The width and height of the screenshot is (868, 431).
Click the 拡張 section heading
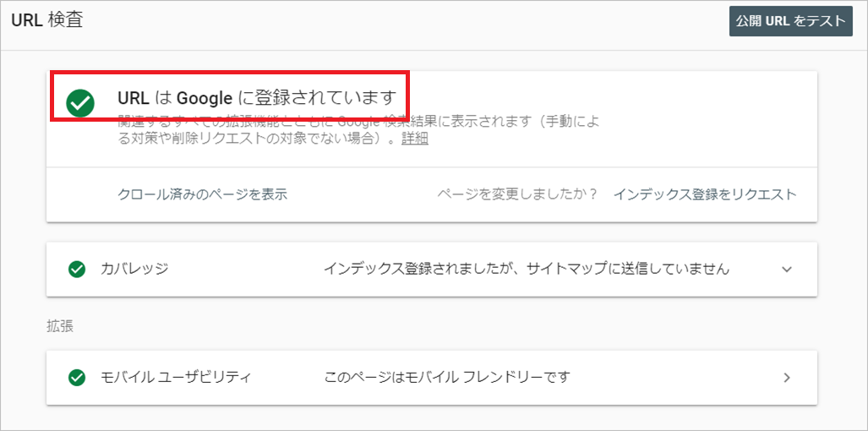coord(60,325)
